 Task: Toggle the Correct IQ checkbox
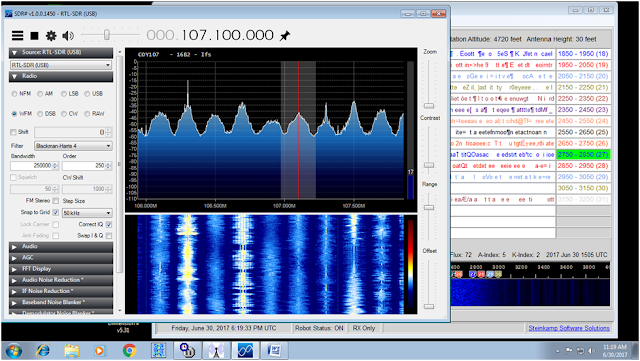109,225
